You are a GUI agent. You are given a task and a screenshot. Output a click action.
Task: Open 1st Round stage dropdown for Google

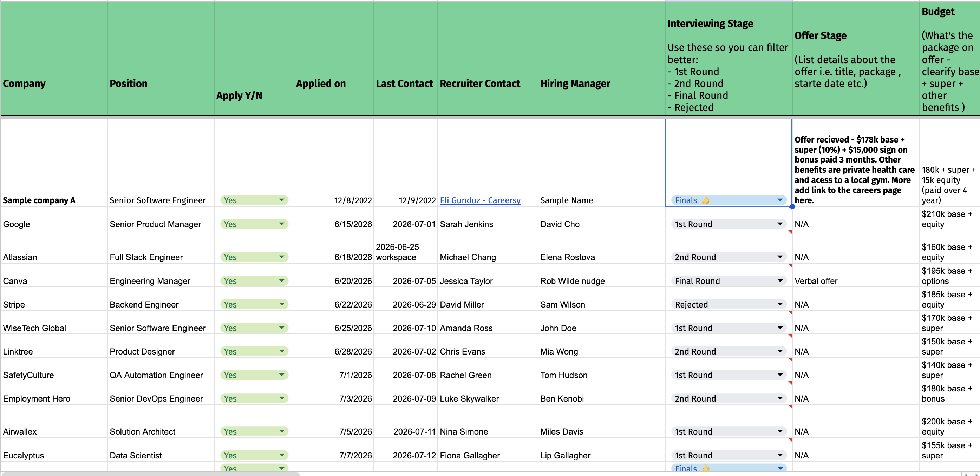(729, 224)
